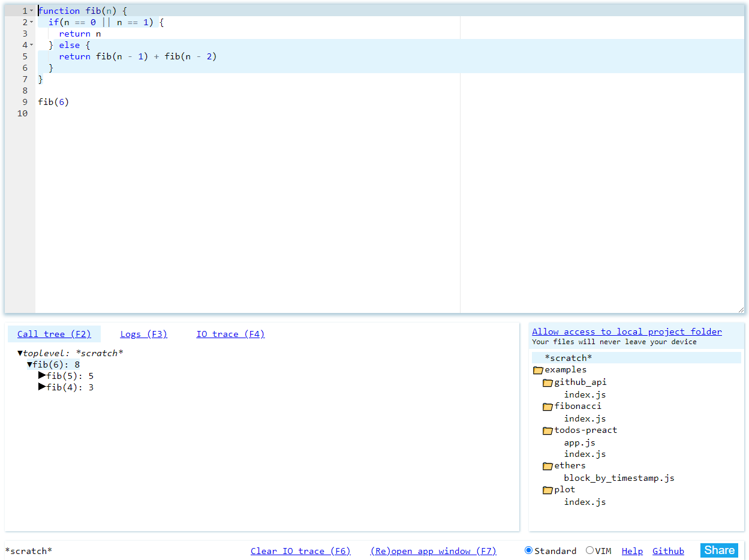749x560 pixels.
Task: Switch to the Logs (F3) tab
Action: 143,334
